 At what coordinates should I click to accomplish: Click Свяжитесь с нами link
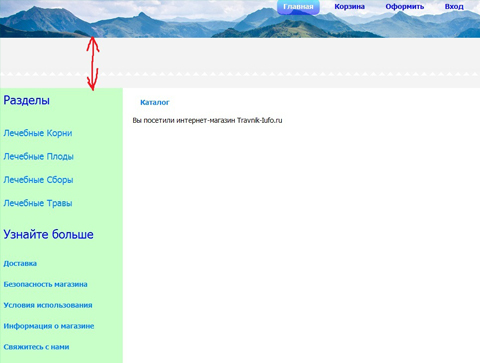coord(36,347)
